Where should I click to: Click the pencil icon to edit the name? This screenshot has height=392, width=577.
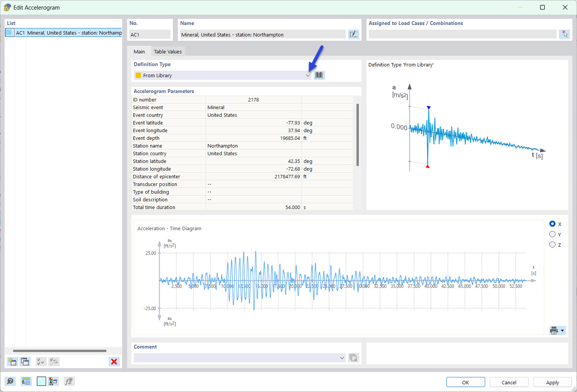tap(353, 34)
